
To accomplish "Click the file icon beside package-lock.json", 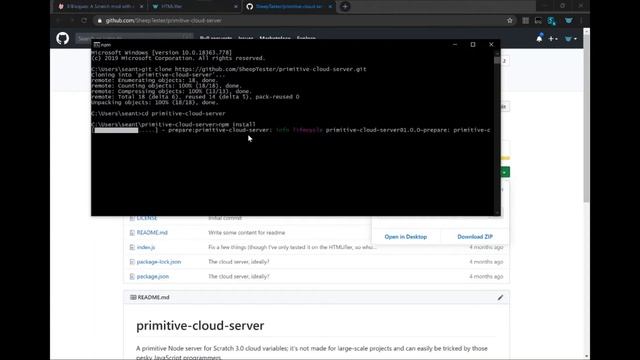I will click(x=132, y=262).
